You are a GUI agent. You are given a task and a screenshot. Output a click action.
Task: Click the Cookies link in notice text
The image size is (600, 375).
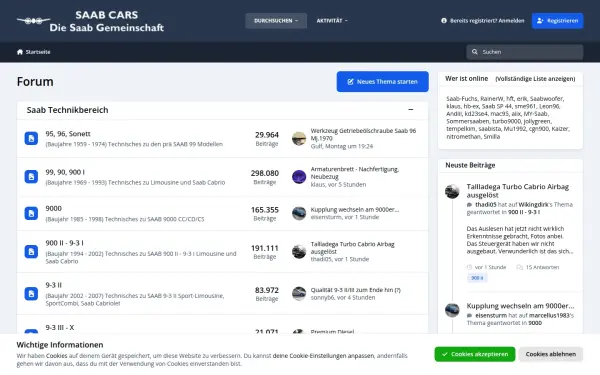57,355
